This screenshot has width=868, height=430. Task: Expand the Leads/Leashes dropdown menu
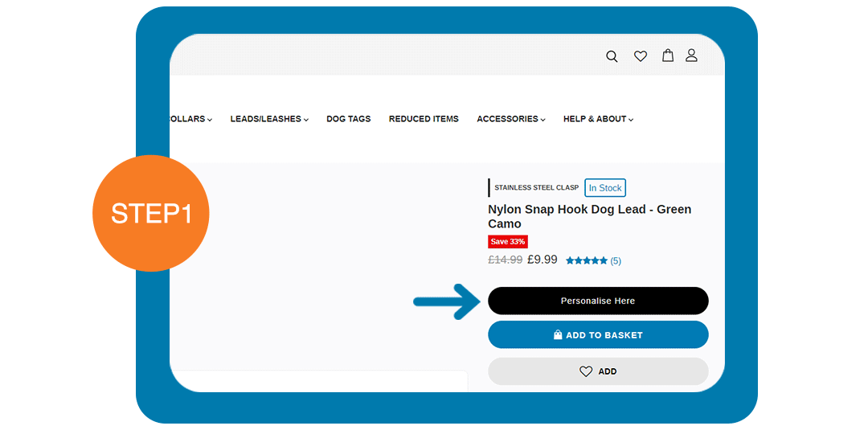click(x=269, y=119)
